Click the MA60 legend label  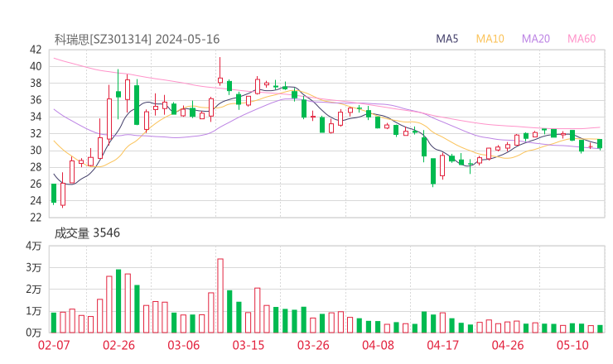click(582, 39)
